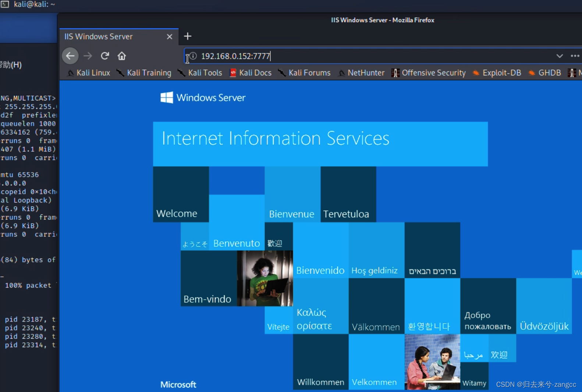Open the Firefox home page icon
Viewport: 582px width, 392px height.
[122, 56]
